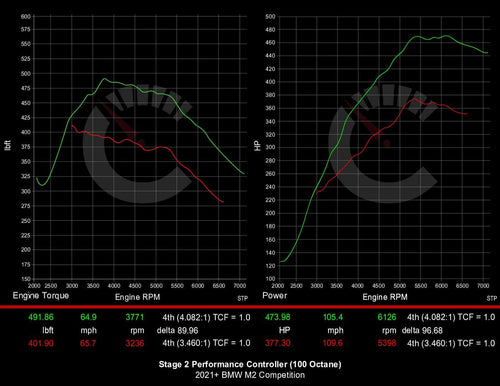The image size is (500, 386).
Task: Click the delta 89.96 text
Action: (177, 330)
